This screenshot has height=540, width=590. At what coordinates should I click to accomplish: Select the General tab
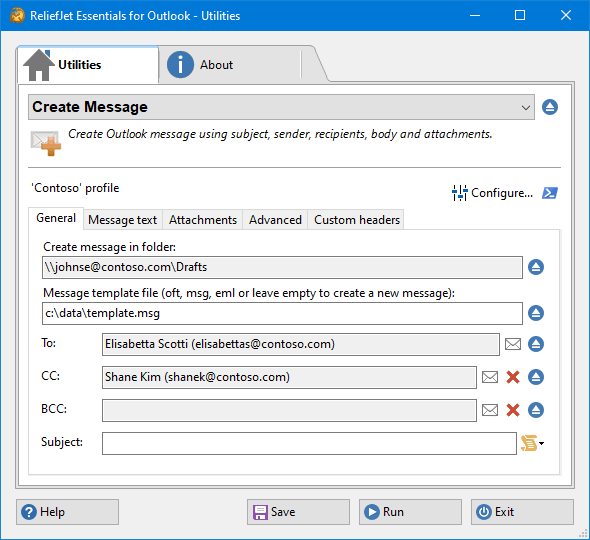56,218
